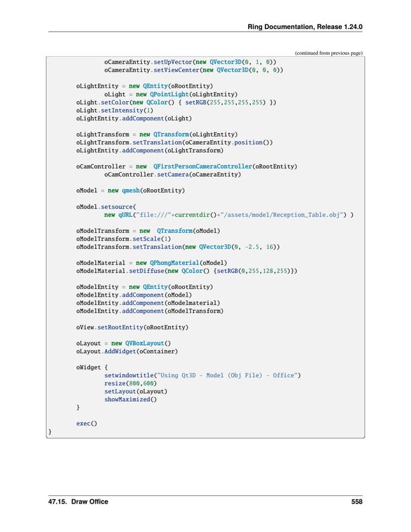Click 'oModelEntity.addComponent(oModelmaterial)' line
The image size is (411, 532).
click(148, 303)
